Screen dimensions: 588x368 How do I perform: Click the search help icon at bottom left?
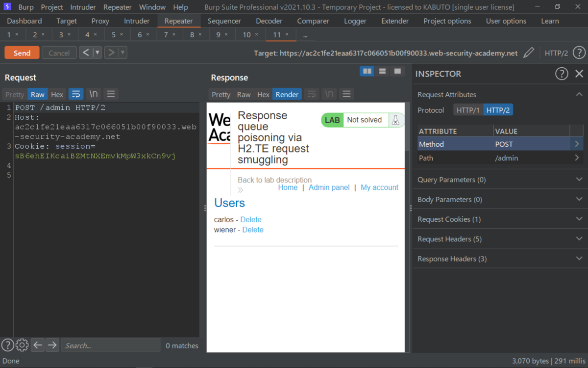[7, 345]
